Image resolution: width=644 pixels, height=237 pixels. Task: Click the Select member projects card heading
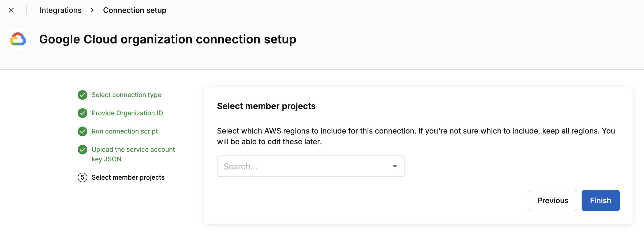click(266, 106)
